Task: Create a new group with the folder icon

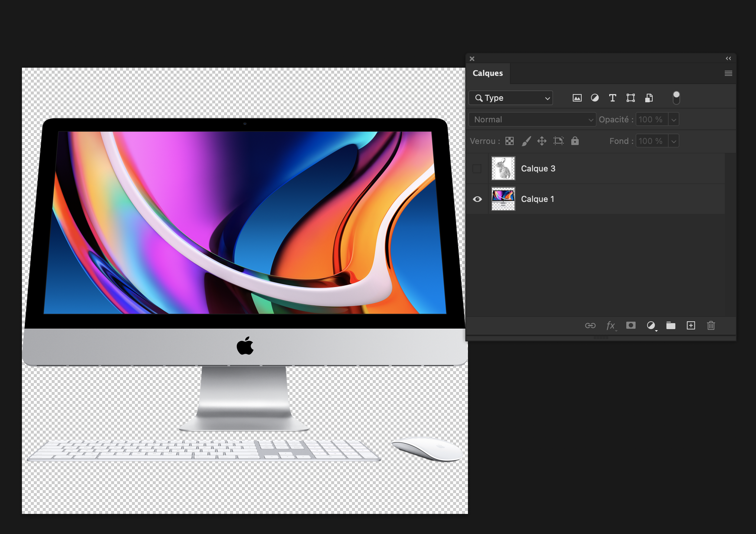Action: [x=671, y=325]
